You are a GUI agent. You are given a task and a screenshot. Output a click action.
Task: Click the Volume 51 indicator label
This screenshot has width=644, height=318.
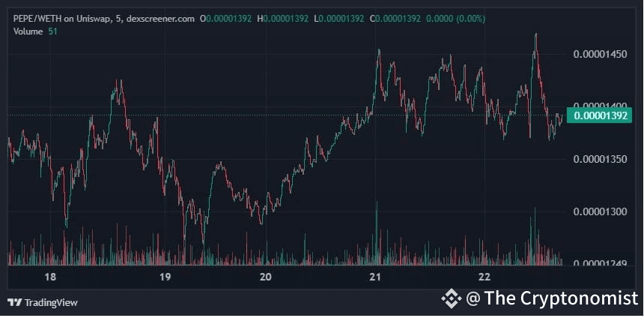tap(35, 31)
